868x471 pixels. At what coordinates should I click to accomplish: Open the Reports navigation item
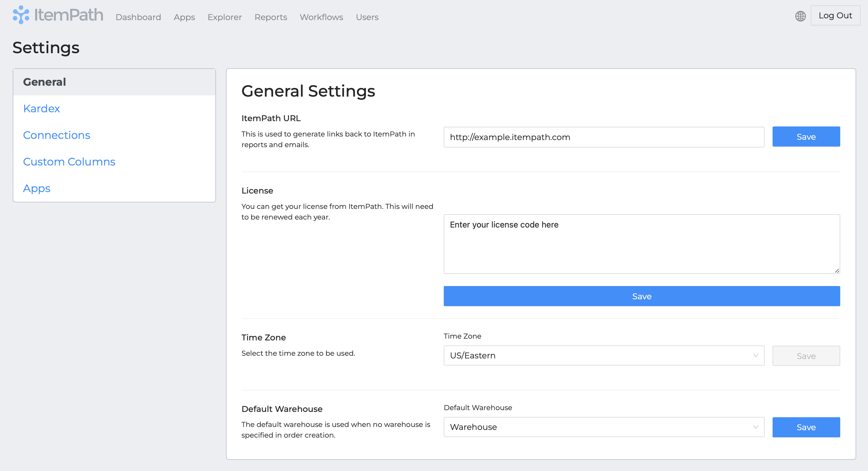tap(271, 17)
